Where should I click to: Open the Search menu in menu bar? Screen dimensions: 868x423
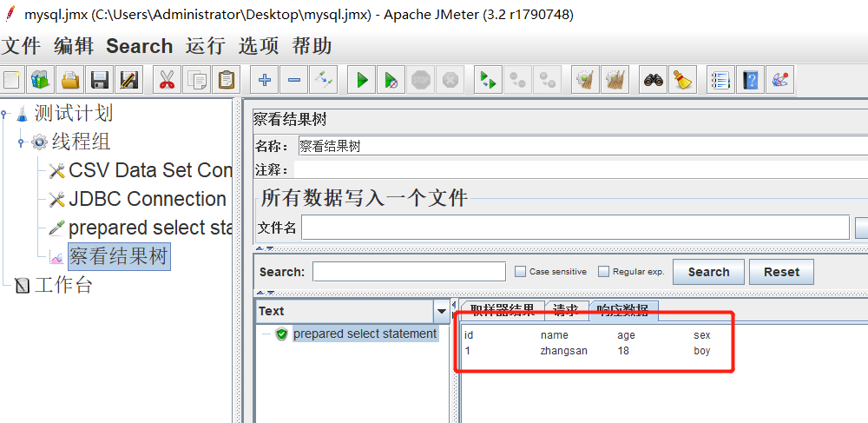click(x=140, y=46)
